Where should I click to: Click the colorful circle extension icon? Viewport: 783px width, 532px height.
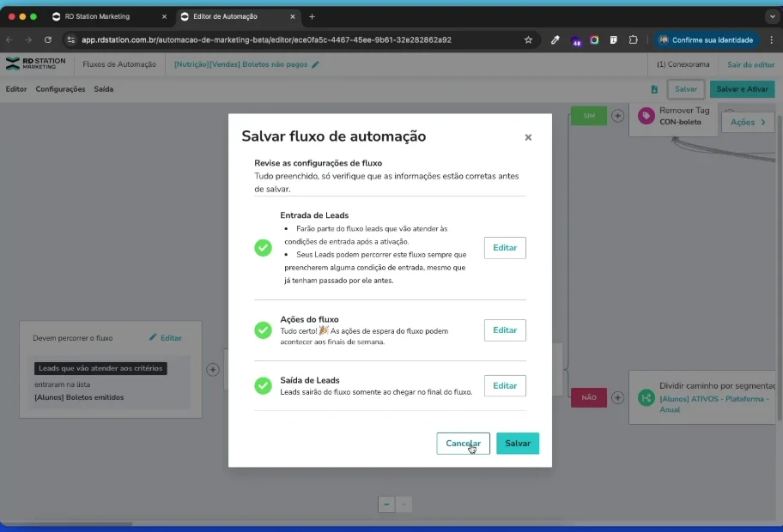(594, 40)
